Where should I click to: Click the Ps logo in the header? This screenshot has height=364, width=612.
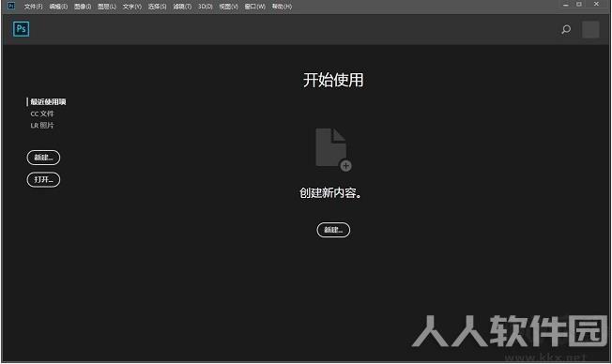[x=21, y=29]
